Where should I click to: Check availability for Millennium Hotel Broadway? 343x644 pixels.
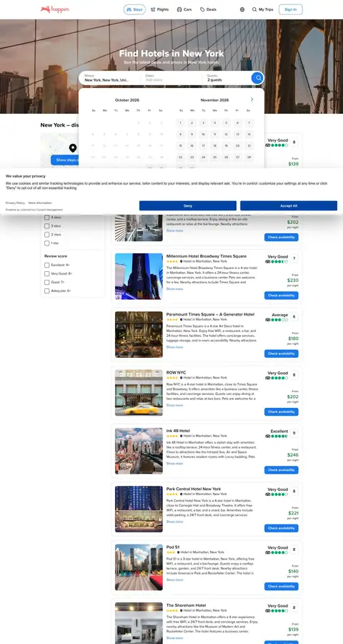point(282,296)
